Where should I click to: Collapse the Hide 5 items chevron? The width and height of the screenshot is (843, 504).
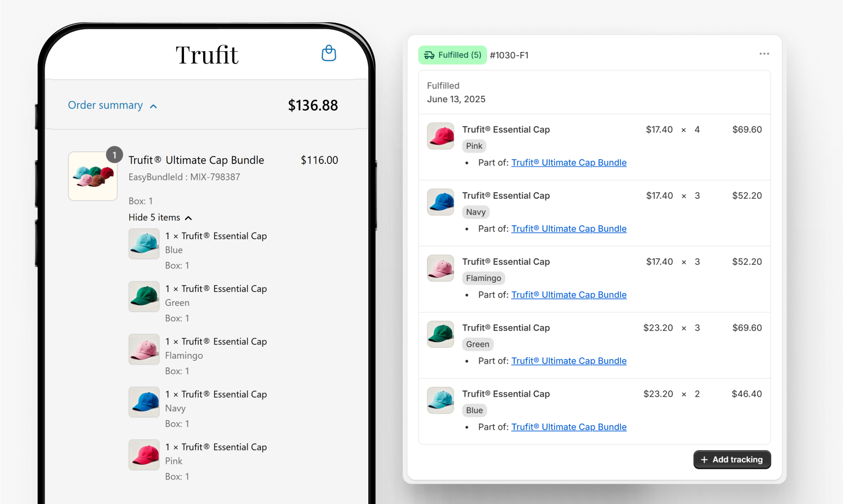(188, 218)
